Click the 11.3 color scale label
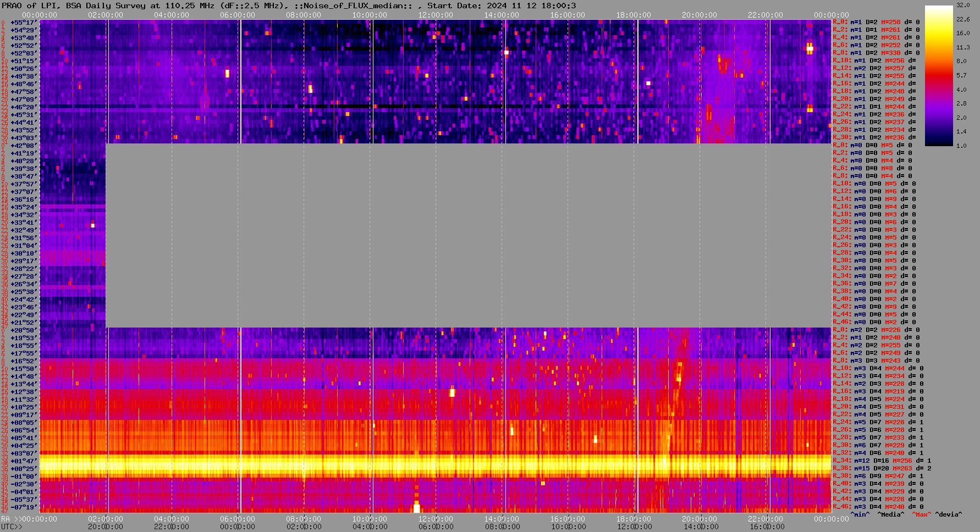This screenshot has height=532, width=980. click(x=963, y=47)
